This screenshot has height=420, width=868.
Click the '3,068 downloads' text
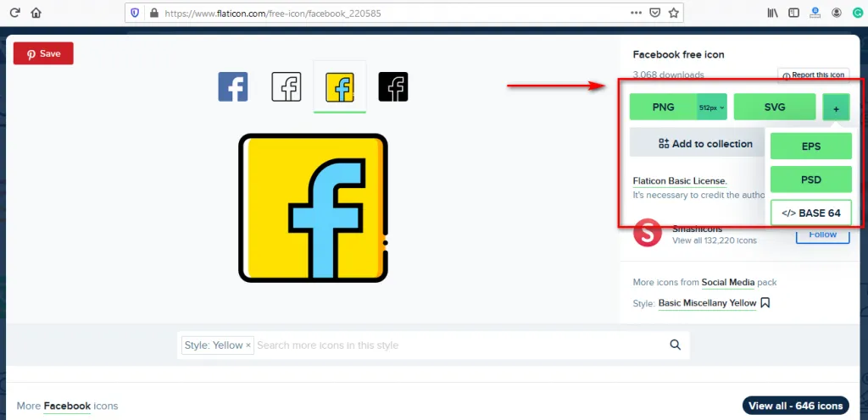click(x=668, y=75)
